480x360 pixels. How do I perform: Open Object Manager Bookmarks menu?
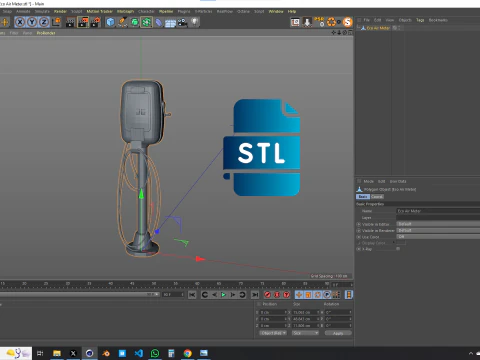click(x=438, y=20)
